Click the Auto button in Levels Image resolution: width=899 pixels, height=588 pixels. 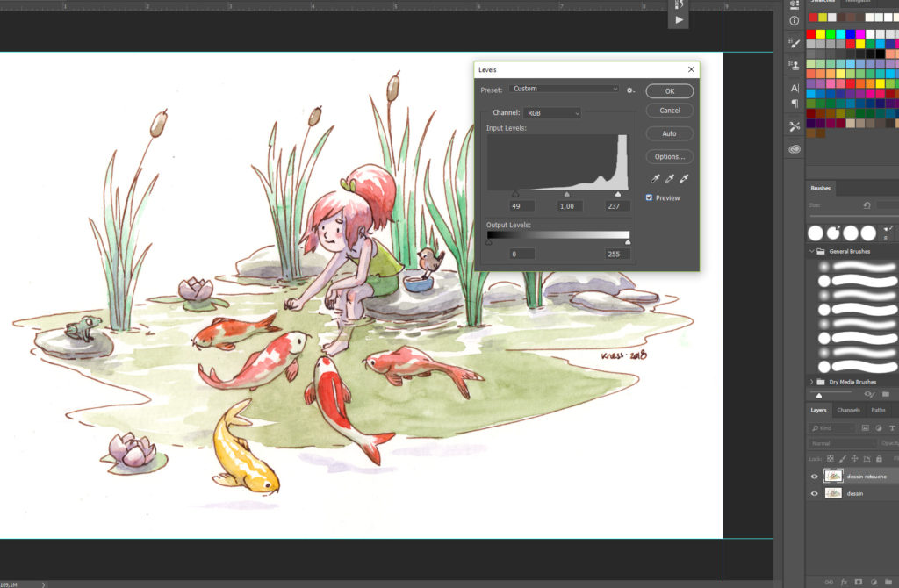pos(669,134)
